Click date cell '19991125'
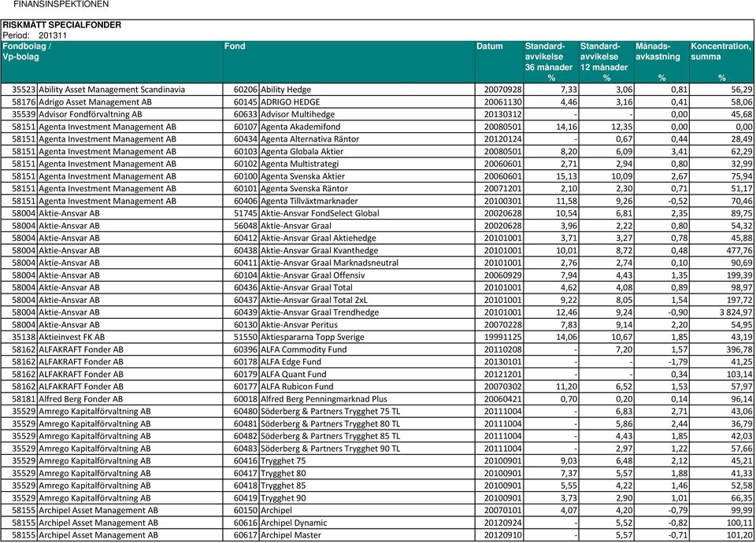This screenshot has height=543, width=756. [x=502, y=338]
